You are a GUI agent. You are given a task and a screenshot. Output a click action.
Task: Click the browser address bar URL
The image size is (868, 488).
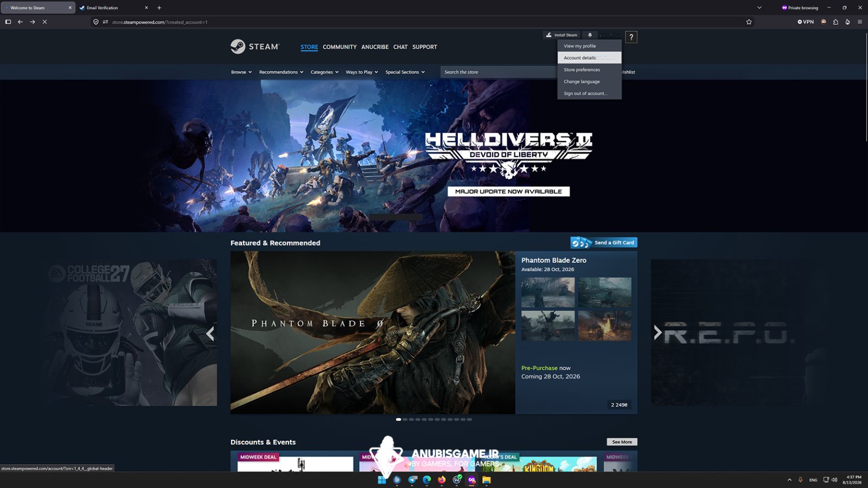pyautogui.click(x=159, y=22)
